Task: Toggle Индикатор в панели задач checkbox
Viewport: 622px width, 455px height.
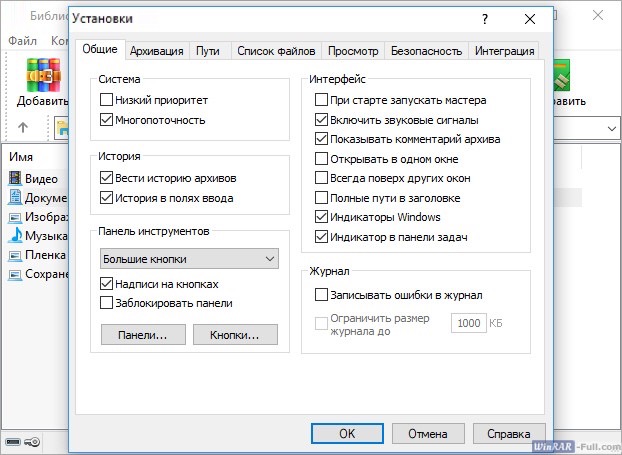Action: (321, 237)
